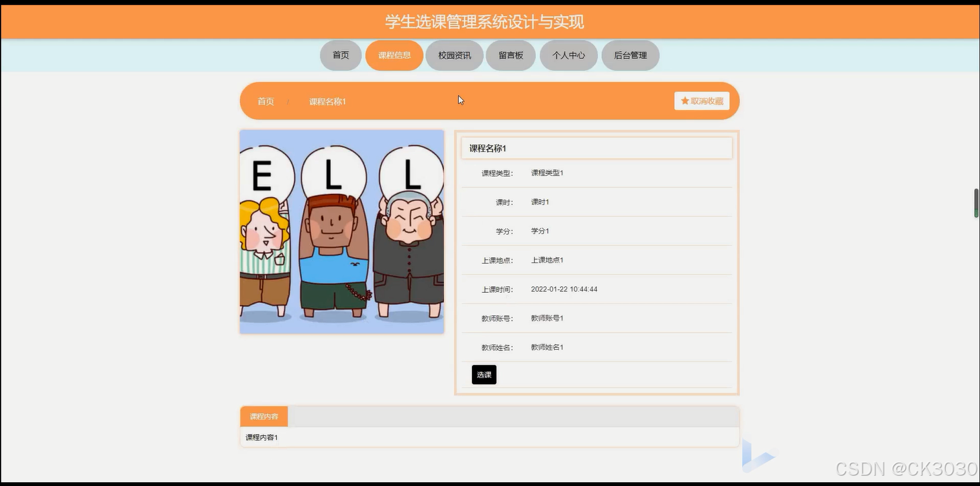980x486 pixels.
Task: Click the 课程类型1 value
Action: click(x=548, y=173)
